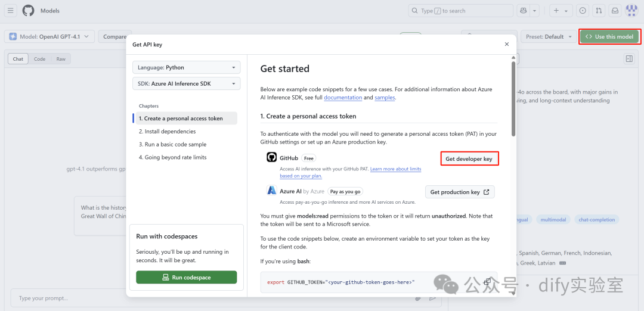Go to Install dependencies chapter
The height and width of the screenshot is (311, 644).
[167, 131]
